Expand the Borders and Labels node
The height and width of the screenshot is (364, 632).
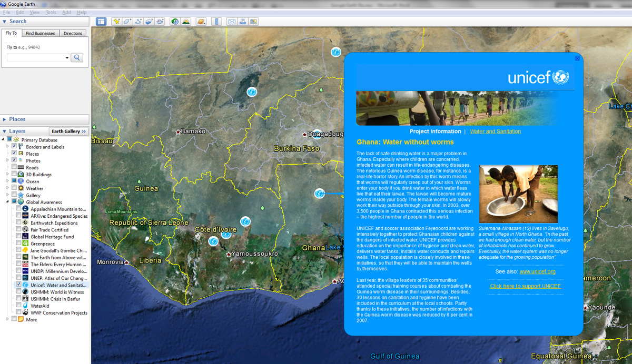[x=8, y=147]
